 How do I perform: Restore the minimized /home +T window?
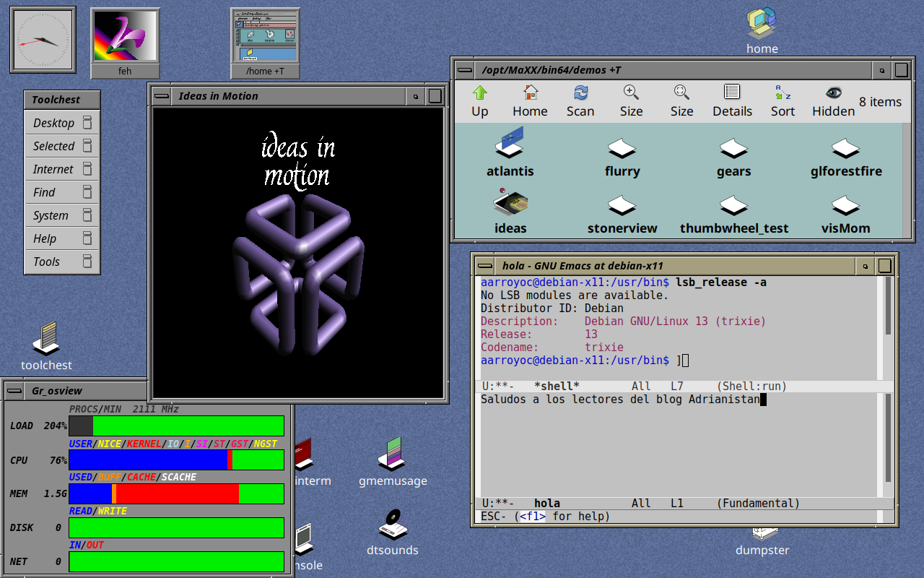pos(265,42)
